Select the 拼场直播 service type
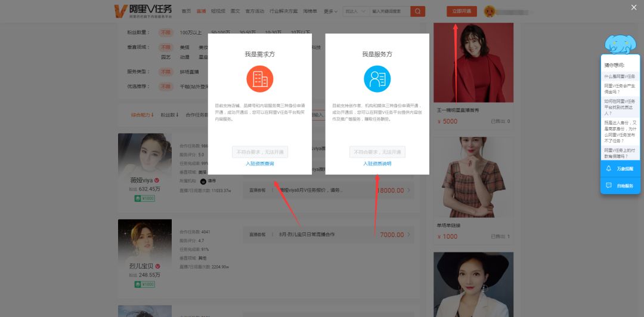The height and width of the screenshot is (317, 644). coord(190,72)
